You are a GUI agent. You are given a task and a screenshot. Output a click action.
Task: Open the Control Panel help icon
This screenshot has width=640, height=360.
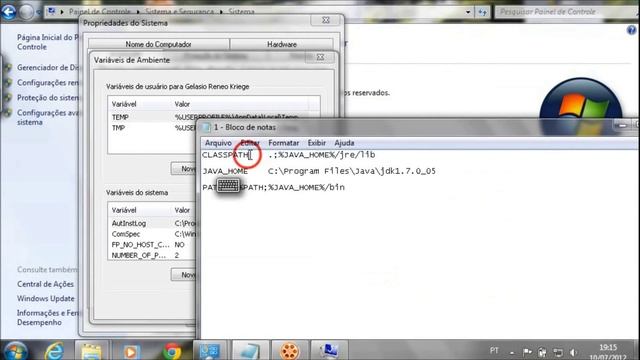point(631,30)
